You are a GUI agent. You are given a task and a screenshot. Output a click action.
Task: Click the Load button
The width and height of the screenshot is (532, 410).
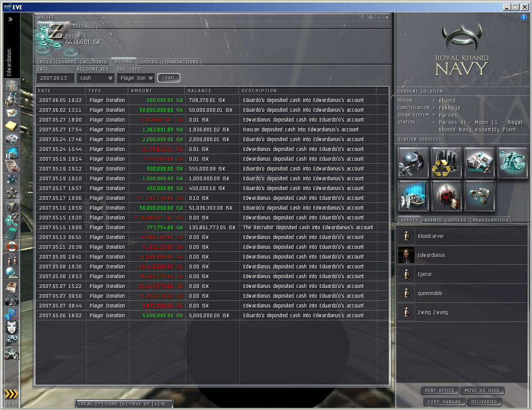pyautogui.click(x=168, y=78)
